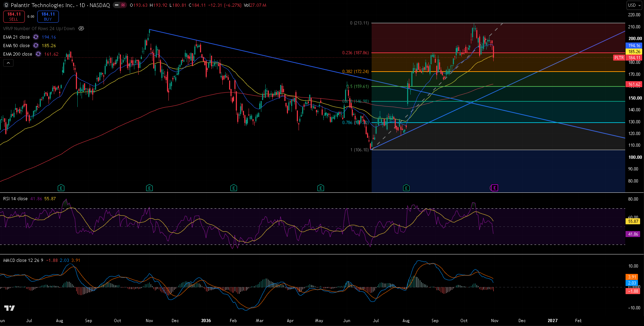Click the blue 2.03 MACD axis tag
This screenshot has height=326, width=644.
(x=632, y=283)
